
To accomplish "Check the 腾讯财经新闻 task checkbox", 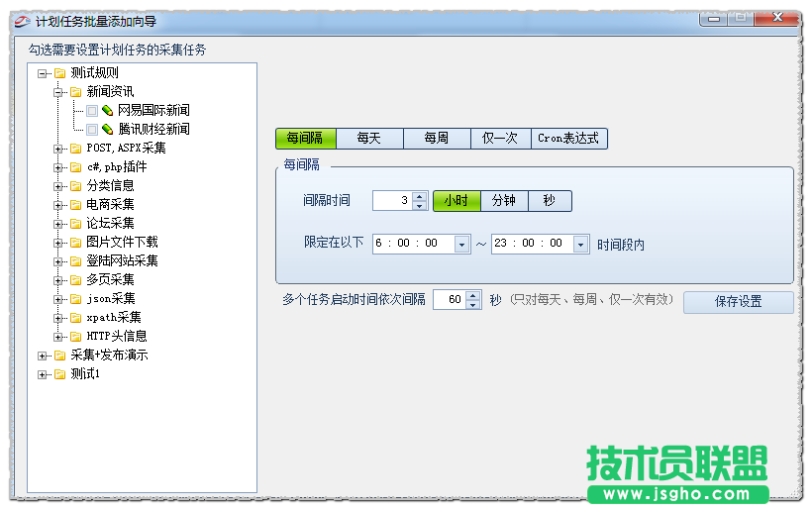I will pos(92,130).
